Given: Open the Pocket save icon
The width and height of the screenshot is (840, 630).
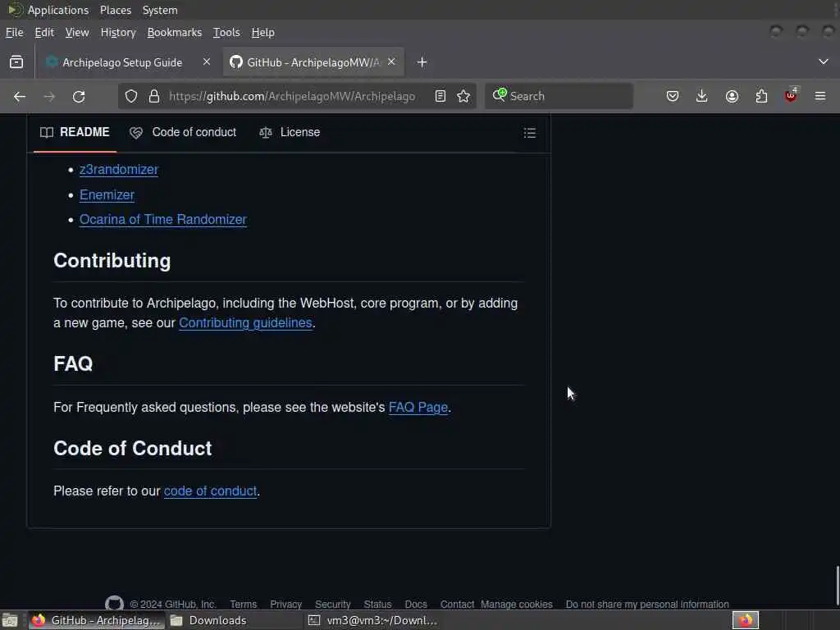Looking at the screenshot, I should point(673,97).
